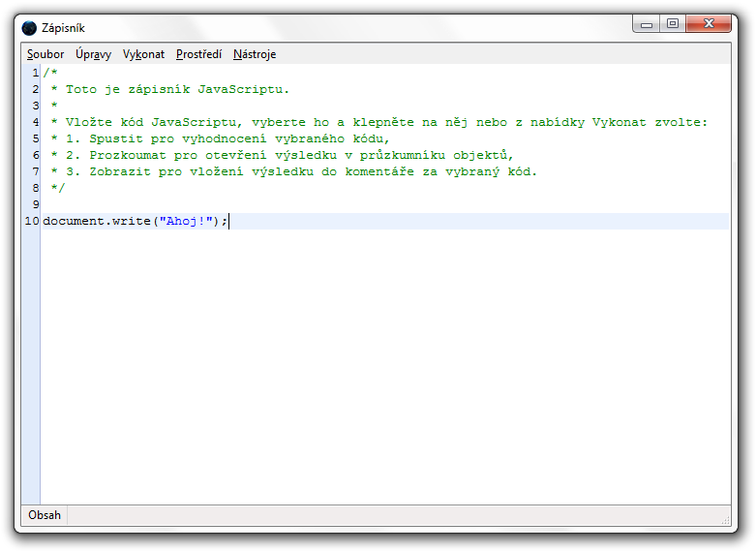Maximize the Zápisník window

coord(673,24)
